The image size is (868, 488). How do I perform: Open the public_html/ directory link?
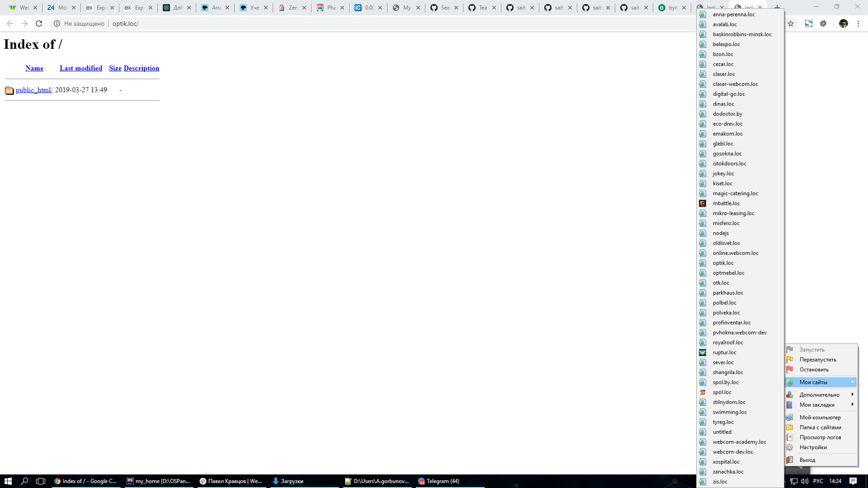click(34, 90)
